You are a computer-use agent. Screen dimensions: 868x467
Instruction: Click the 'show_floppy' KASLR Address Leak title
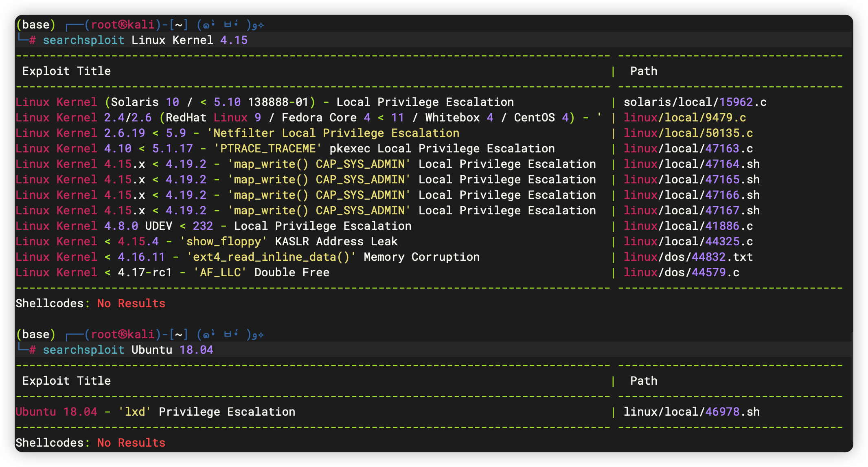(x=206, y=241)
